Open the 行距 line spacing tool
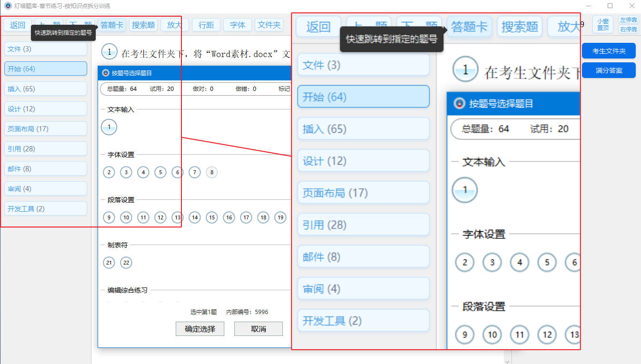Image resolution: width=641 pixels, height=364 pixels. (x=206, y=25)
